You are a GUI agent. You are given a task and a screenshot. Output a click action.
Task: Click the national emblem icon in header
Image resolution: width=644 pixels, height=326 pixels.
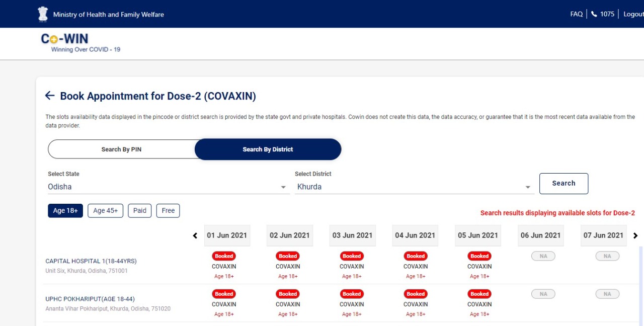coord(43,14)
